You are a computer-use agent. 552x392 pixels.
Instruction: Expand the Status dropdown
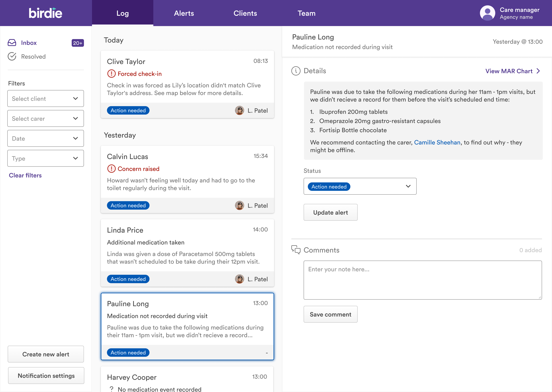[x=360, y=186]
